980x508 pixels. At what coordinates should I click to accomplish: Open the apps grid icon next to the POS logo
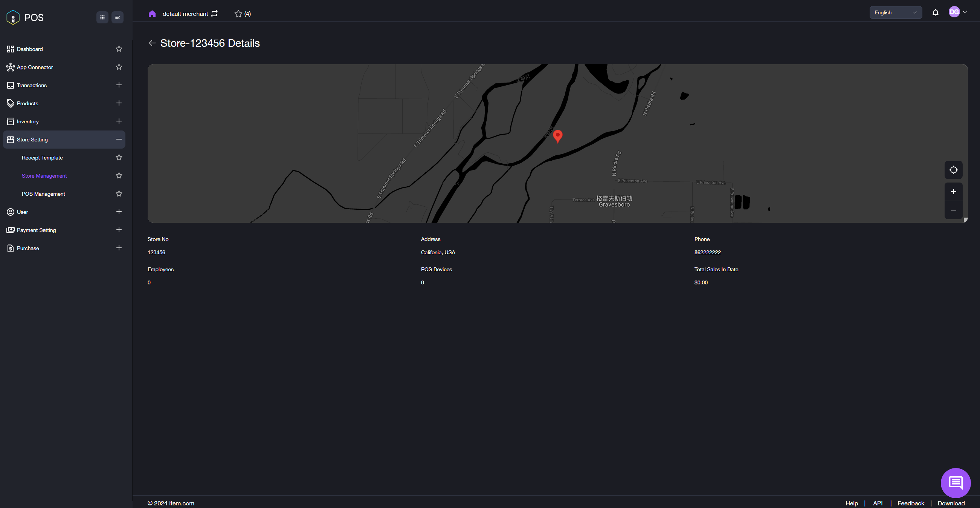tap(102, 17)
